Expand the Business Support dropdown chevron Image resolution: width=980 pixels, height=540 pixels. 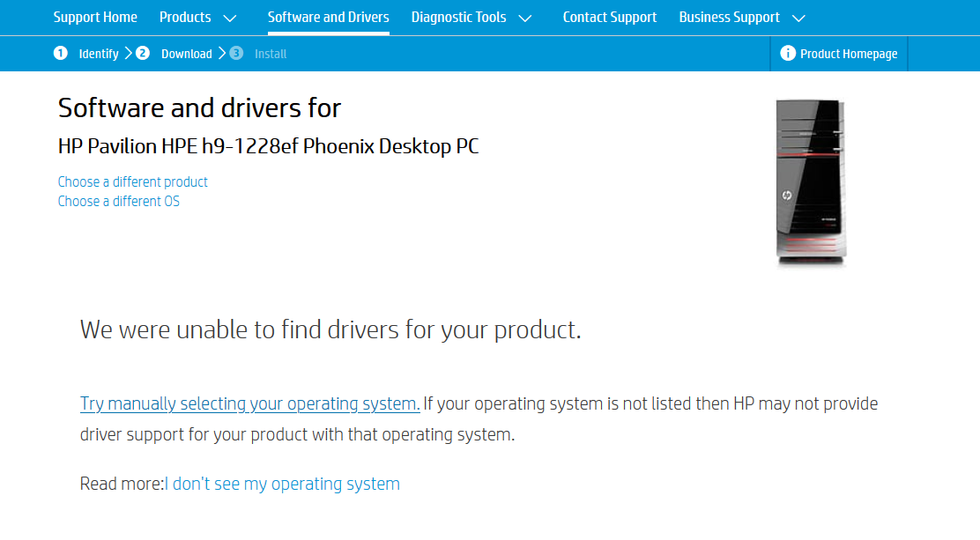click(798, 18)
